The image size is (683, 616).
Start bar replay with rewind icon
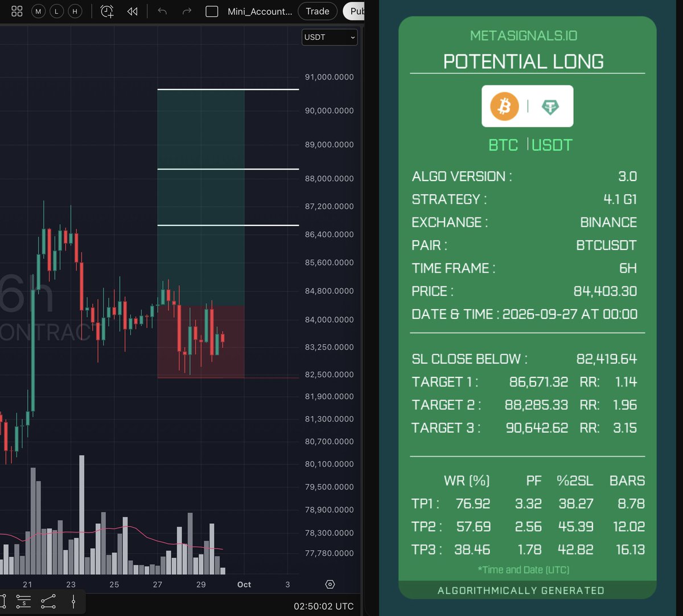point(133,11)
